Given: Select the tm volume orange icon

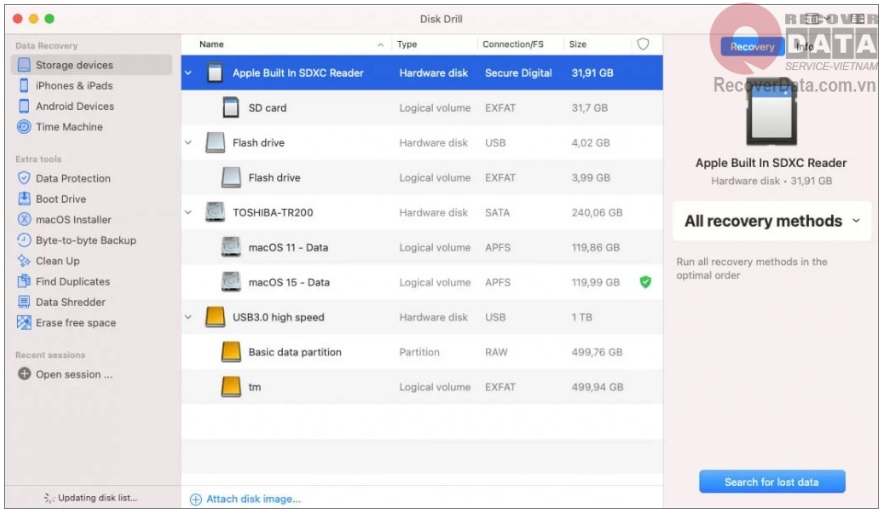Looking at the screenshot, I should [231, 387].
